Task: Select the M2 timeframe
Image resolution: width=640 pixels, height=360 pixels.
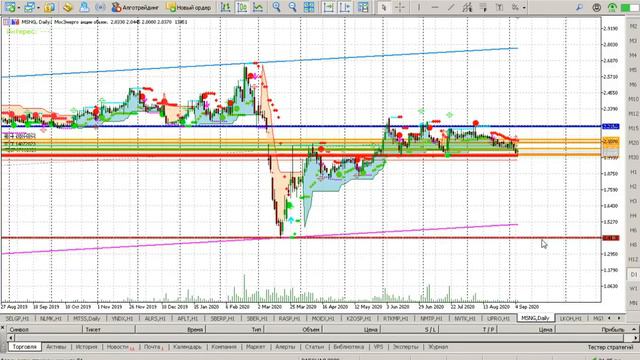Action: click(633, 26)
